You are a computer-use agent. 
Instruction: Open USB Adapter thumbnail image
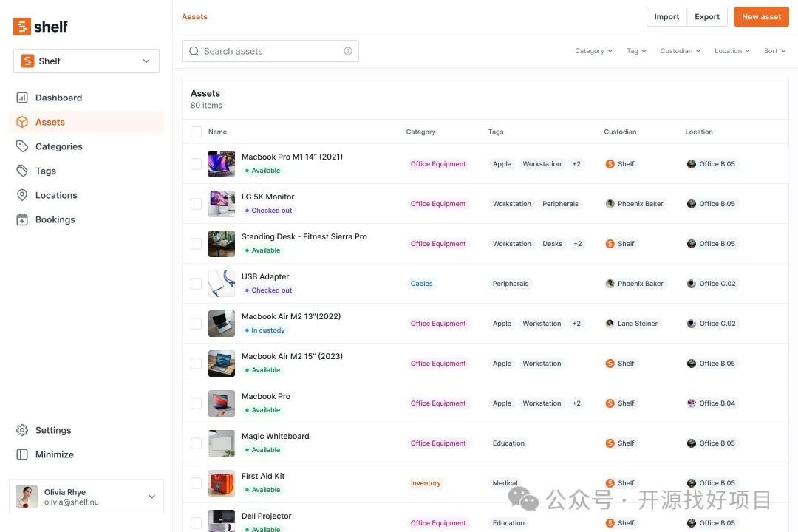222,284
